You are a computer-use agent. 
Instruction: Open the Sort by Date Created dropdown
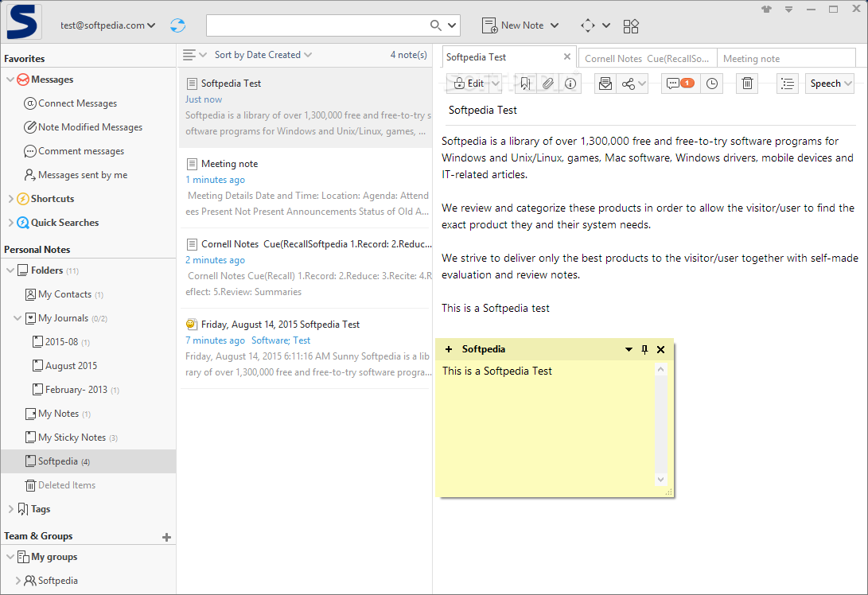pyautogui.click(x=263, y=55)
